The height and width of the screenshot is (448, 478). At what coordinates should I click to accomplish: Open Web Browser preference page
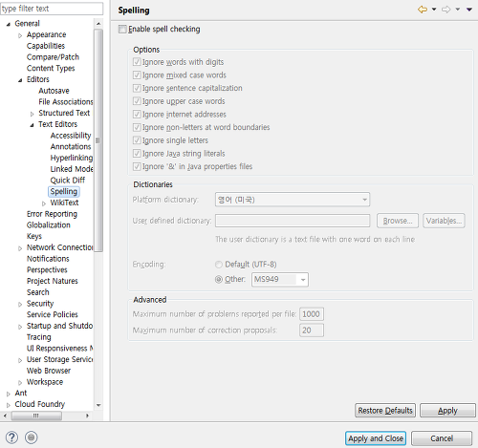(x=49, y=371)
